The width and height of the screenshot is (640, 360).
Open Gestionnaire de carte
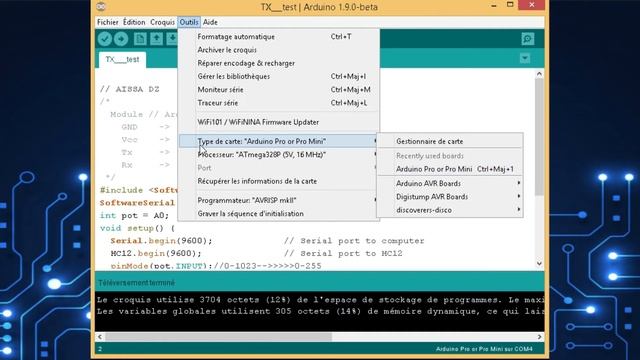coord(450,141)
